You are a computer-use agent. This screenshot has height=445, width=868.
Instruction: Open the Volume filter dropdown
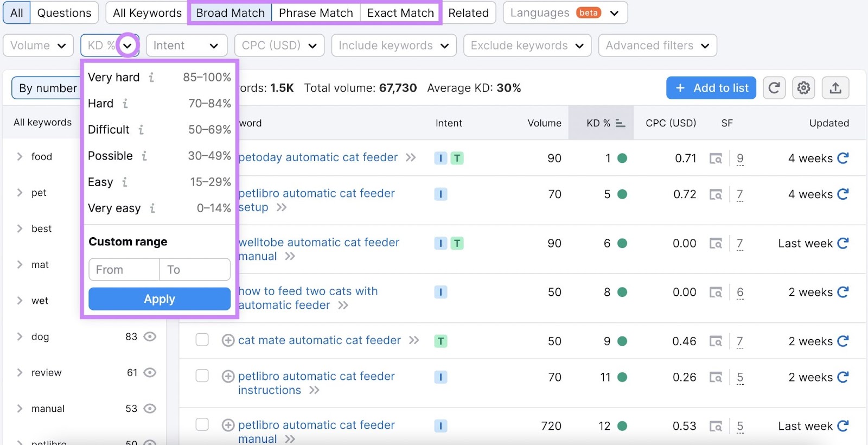[x=39, y=46]
